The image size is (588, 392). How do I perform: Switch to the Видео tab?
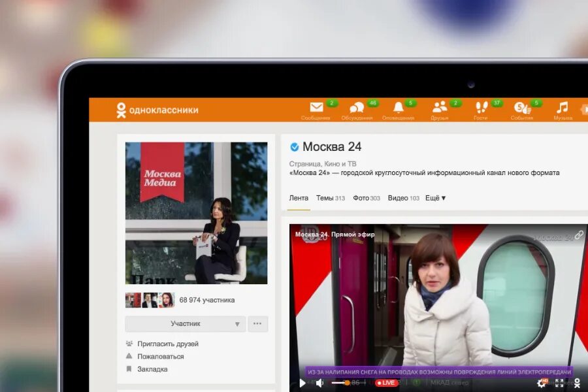click(404, 198)
